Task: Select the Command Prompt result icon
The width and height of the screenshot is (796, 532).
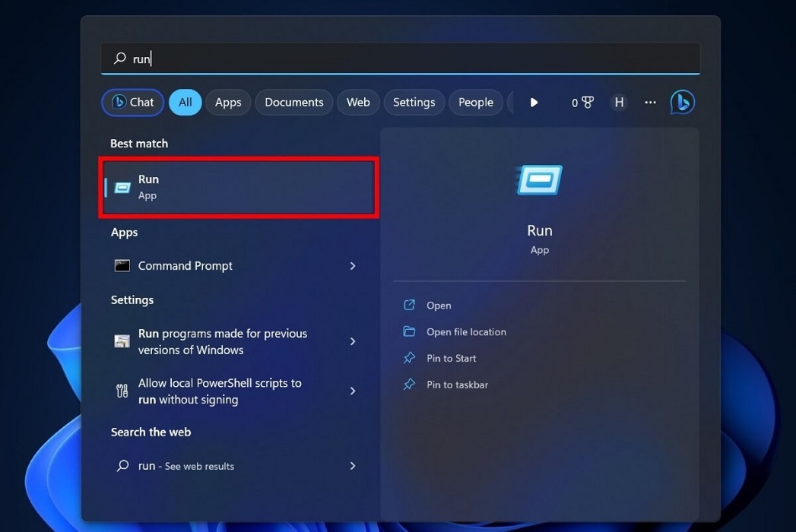Action: [x=122, y=265]
